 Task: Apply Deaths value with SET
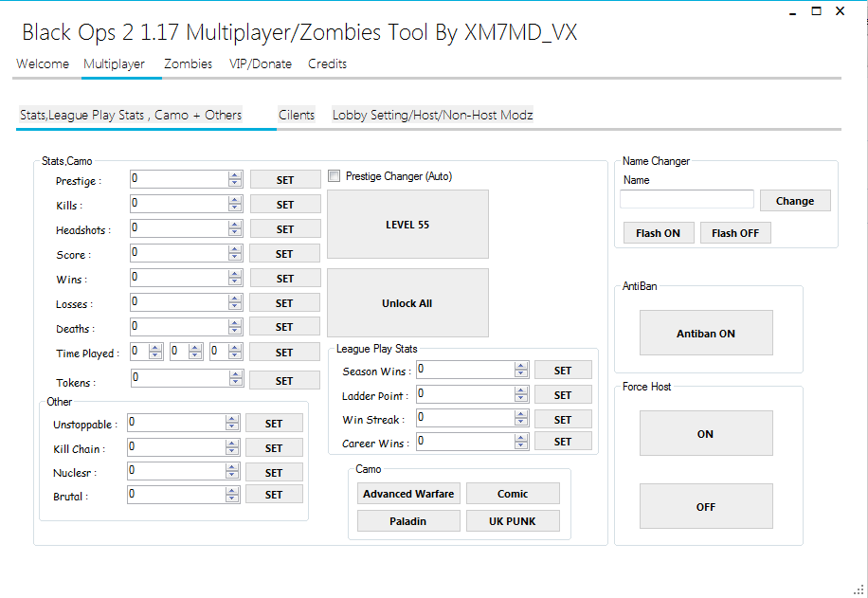point(284,327)
